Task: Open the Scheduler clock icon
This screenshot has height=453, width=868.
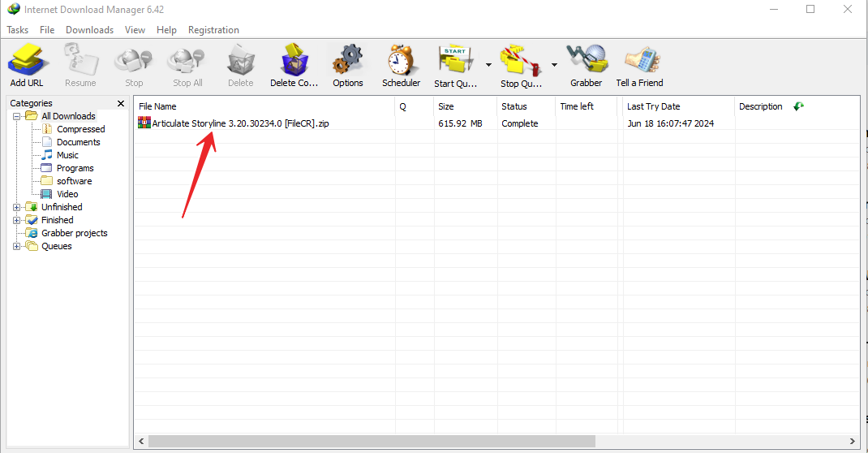Action: tap(401, 60)
